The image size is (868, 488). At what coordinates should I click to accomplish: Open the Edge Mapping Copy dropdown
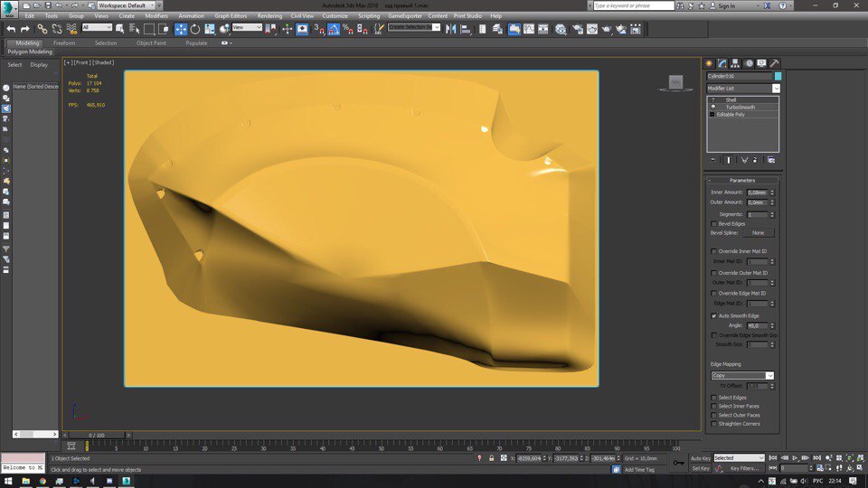[742, 375]
